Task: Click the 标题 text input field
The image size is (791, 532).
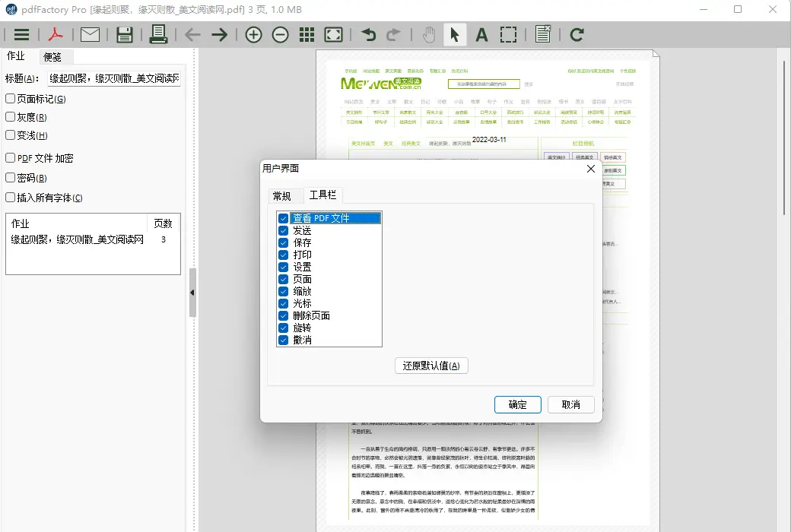Action: point(113,78)
